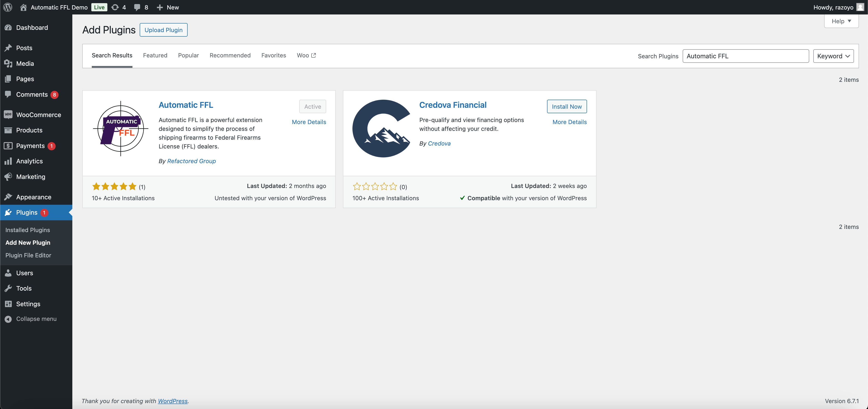Focus the Search Plugins text field
Image resolution: width=868 pixels, height=409 pixels.
click(x=745, y=56)
